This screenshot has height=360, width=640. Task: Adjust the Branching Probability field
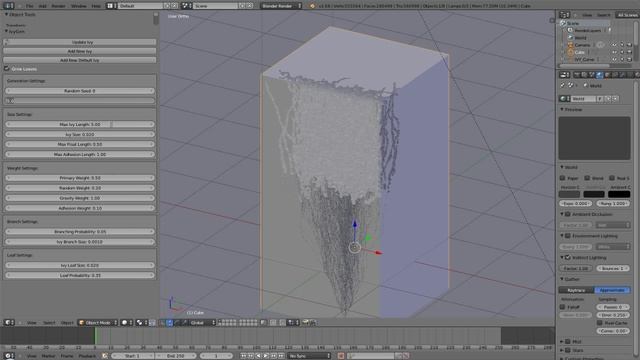point(80,231)
